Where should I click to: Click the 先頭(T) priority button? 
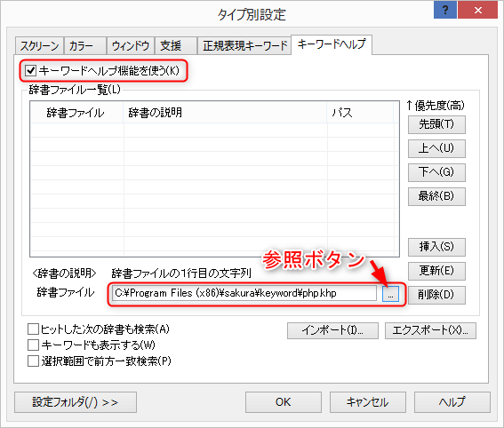436,124
